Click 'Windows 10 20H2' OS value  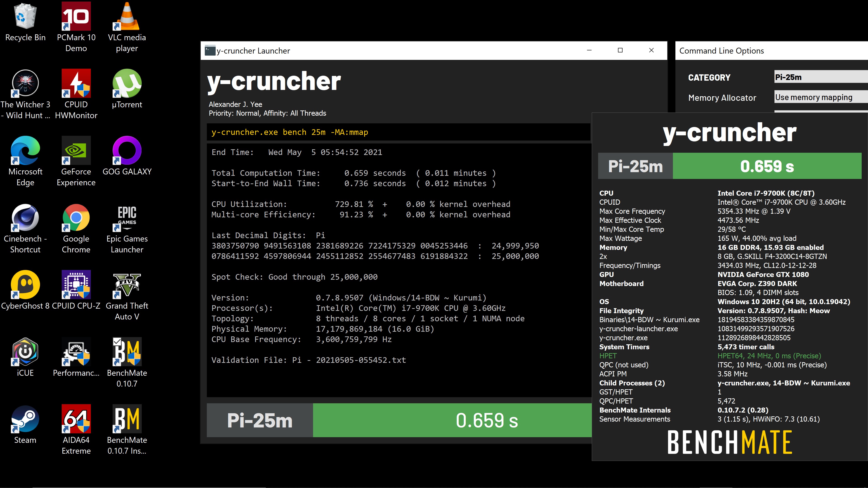click(x=784, y=302)
